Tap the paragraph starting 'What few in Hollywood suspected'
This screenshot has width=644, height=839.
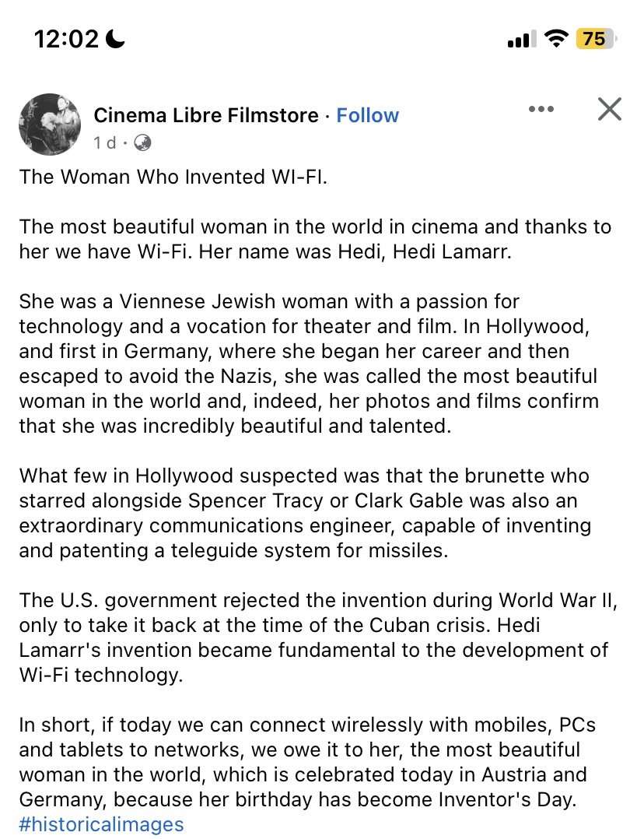pos(305,513)
